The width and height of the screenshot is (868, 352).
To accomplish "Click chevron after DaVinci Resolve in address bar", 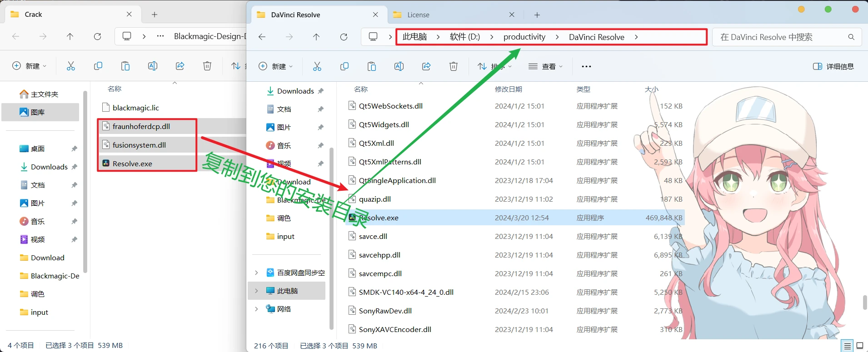I will tap(636, 37).
